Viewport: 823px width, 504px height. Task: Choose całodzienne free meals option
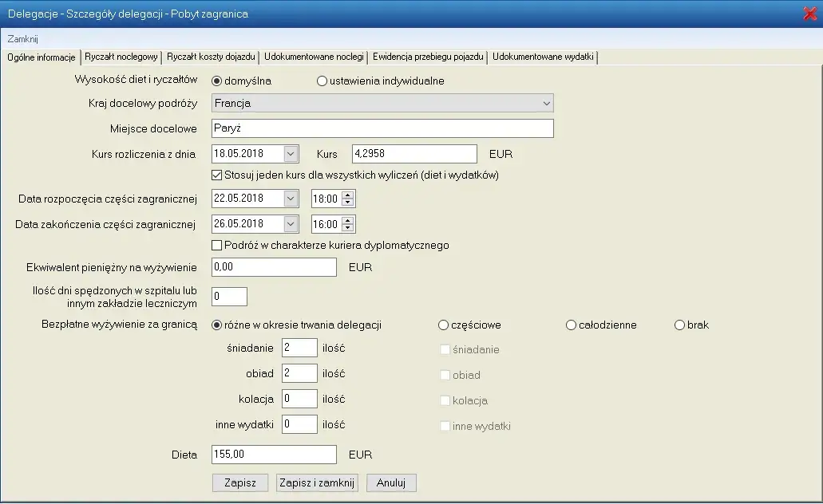coord(572,325)
